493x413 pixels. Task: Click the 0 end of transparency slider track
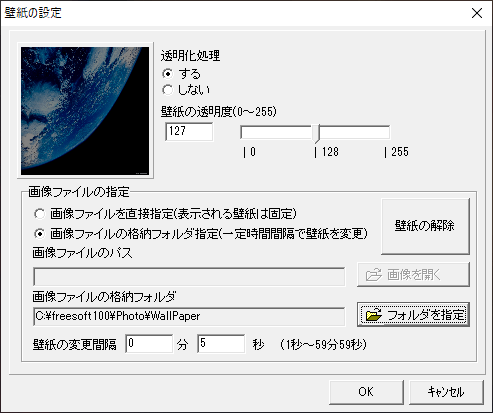(x=243, y=132)
